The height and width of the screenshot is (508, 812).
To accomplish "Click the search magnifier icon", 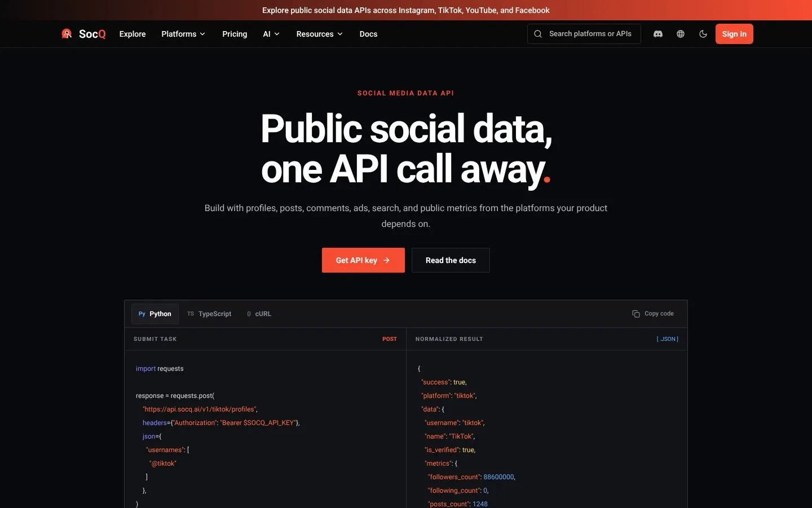I will click(x=538, y=34).
